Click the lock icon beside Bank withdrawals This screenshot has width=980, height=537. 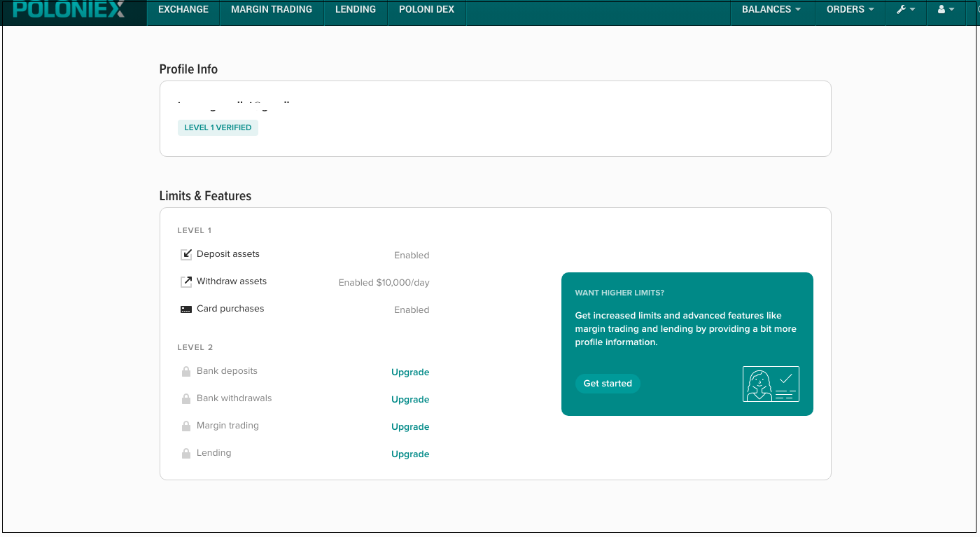186,399
